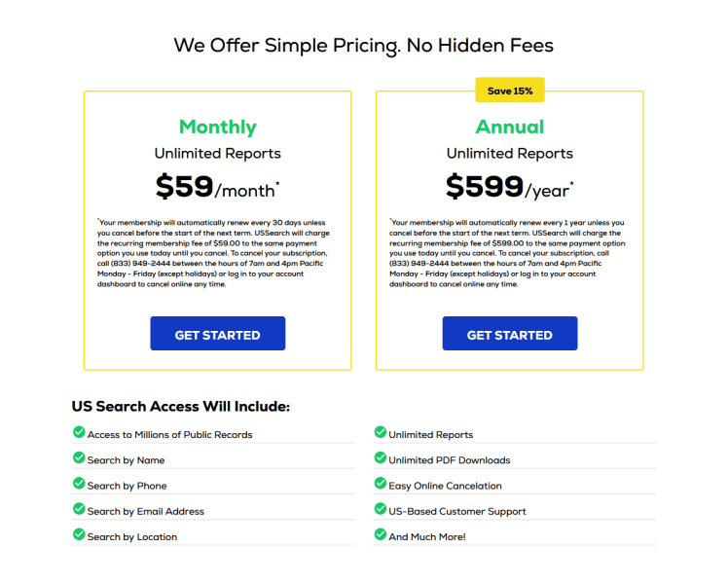The image size is (728, 584).
Task: Click the US Search Access Will Include heading
Action: point(181,406)
